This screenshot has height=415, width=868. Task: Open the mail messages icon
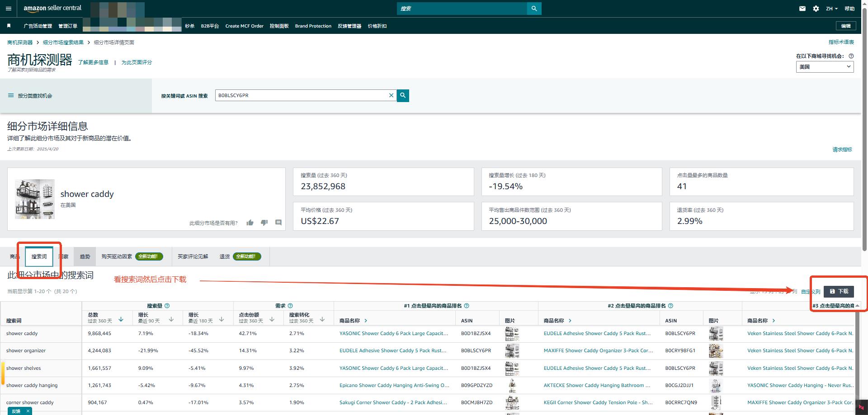point(802,9)
